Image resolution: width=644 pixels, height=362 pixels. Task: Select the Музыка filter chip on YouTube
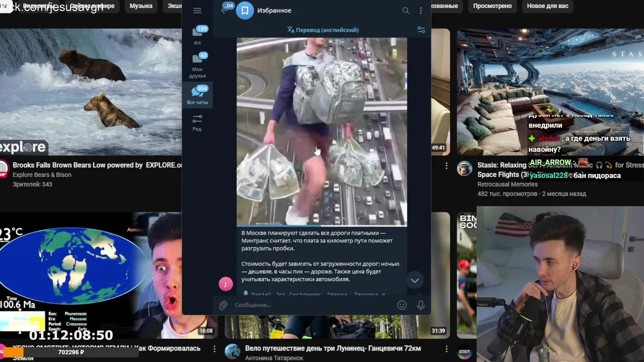tap(141, 6)
